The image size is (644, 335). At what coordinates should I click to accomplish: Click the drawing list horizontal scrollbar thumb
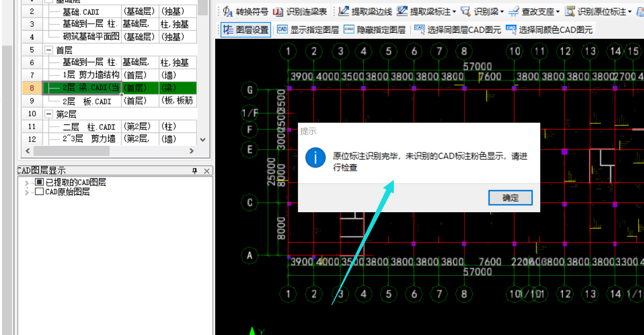72,151
